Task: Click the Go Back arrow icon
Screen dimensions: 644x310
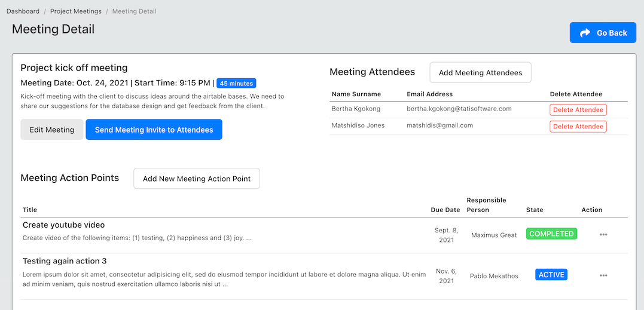Action: (585, 33)
